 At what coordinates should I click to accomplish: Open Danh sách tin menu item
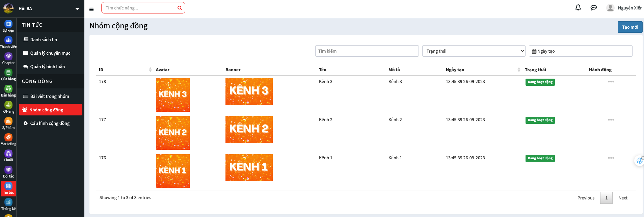pos(44,39)
